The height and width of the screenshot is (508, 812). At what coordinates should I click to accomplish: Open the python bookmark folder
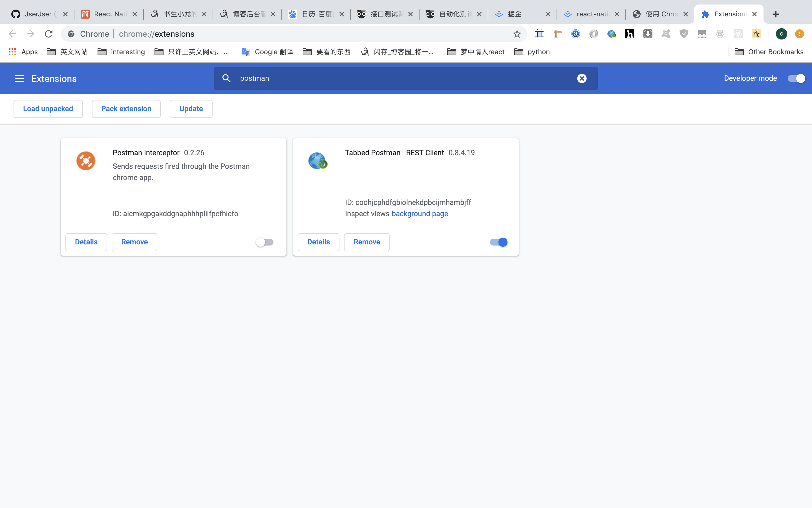pos(532,52)
